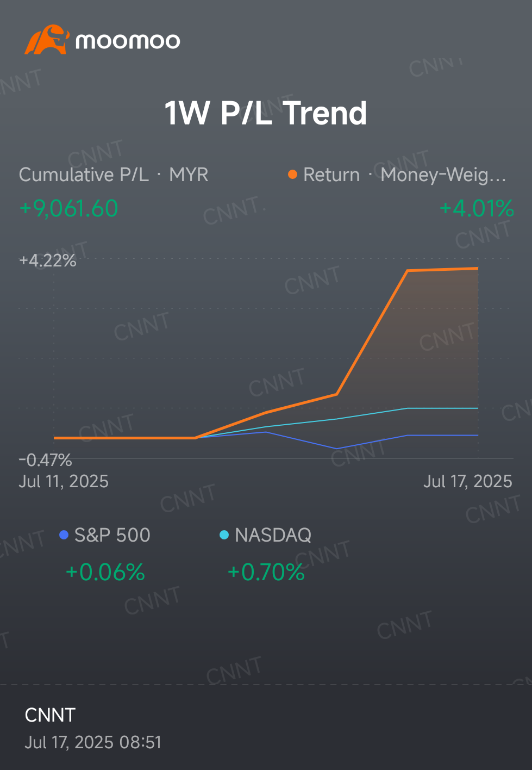Click the Jul 17, 2025 08:51 timestamp

(93, 742)
